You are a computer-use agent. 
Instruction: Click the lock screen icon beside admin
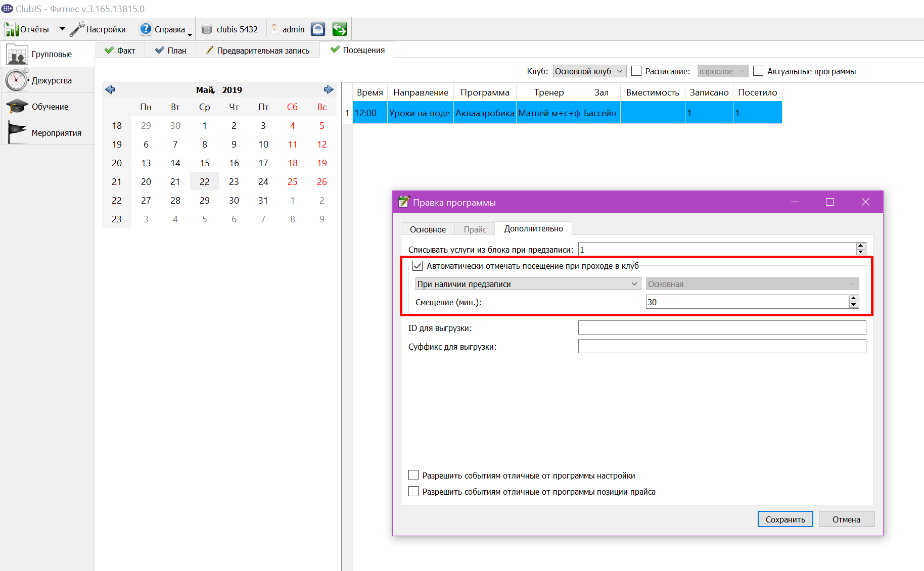318,29
